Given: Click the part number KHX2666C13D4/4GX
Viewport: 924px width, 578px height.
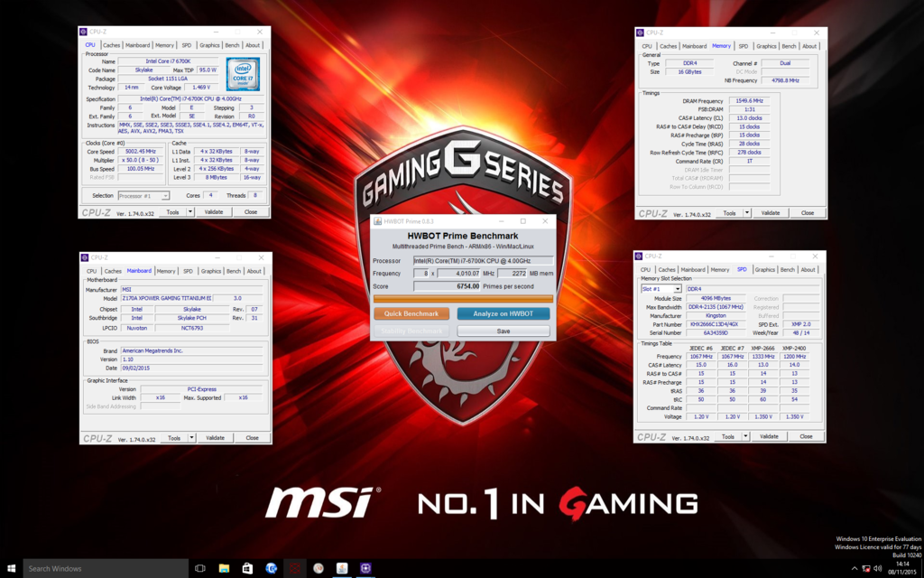Looking at the screenshot, I should pos(716,324).
